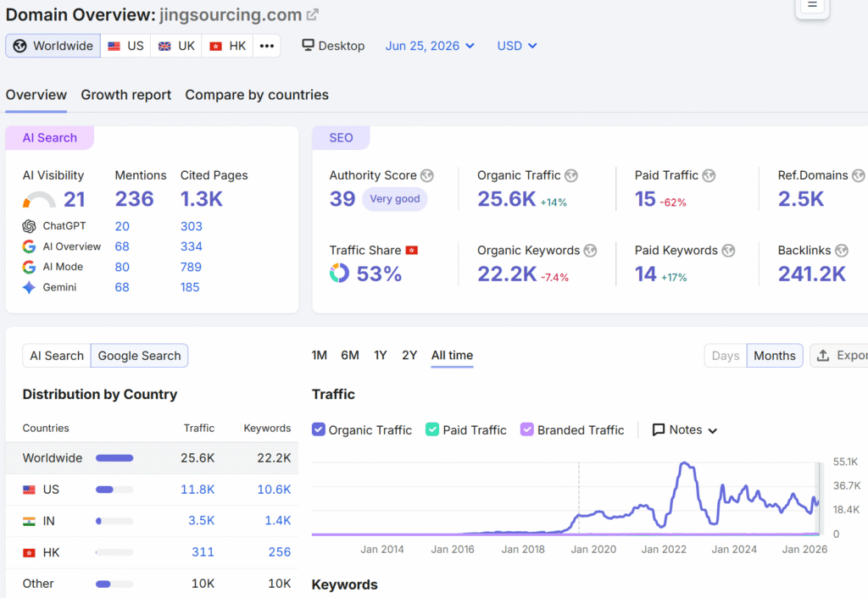Open more countries ellipsis menu
868x598 pixels.
267,46
